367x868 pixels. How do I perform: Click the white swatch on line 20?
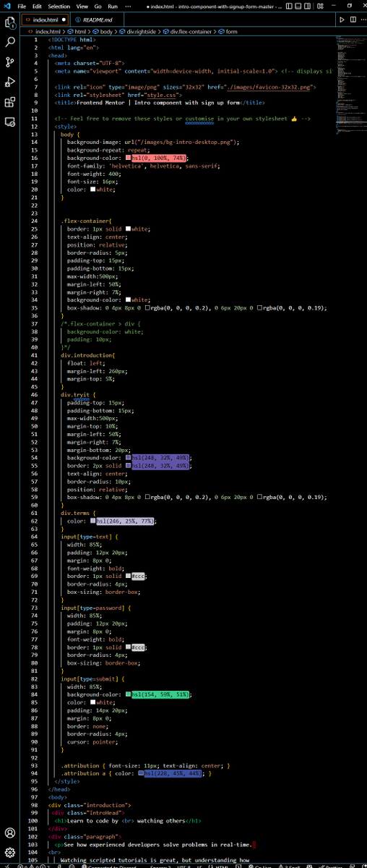93,189
